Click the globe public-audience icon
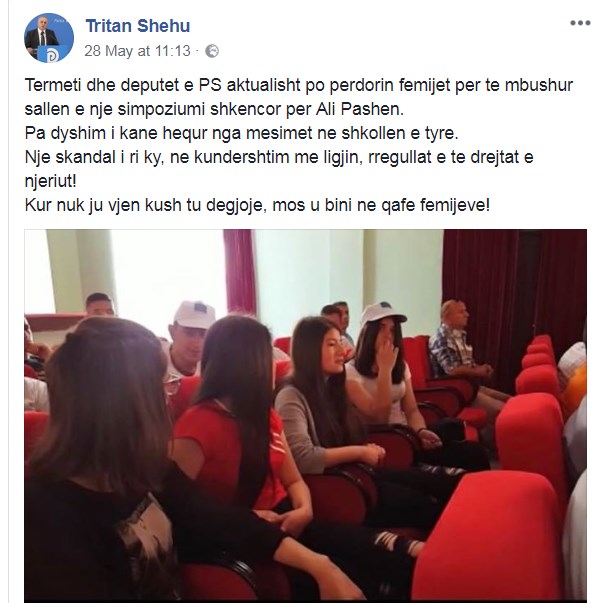This screenshot has height=603, width=593. (212, 51)
